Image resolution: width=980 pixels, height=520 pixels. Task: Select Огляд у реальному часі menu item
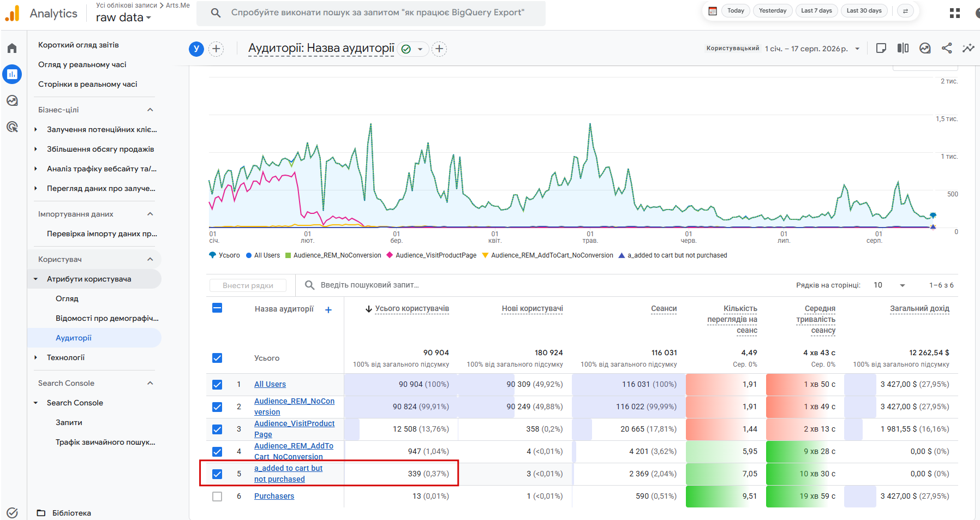pos(82,64)
